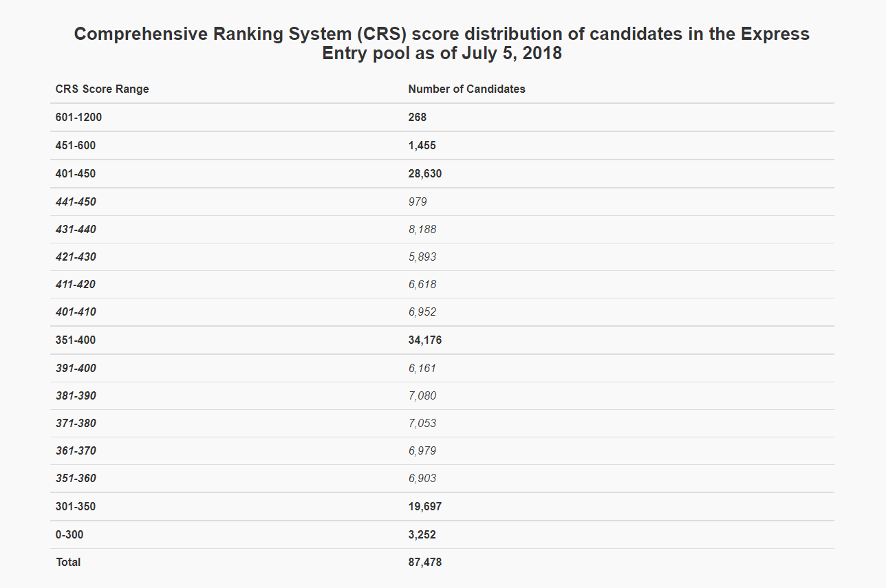Click the 87,478 total candidates value

click(x=424, y=563)
